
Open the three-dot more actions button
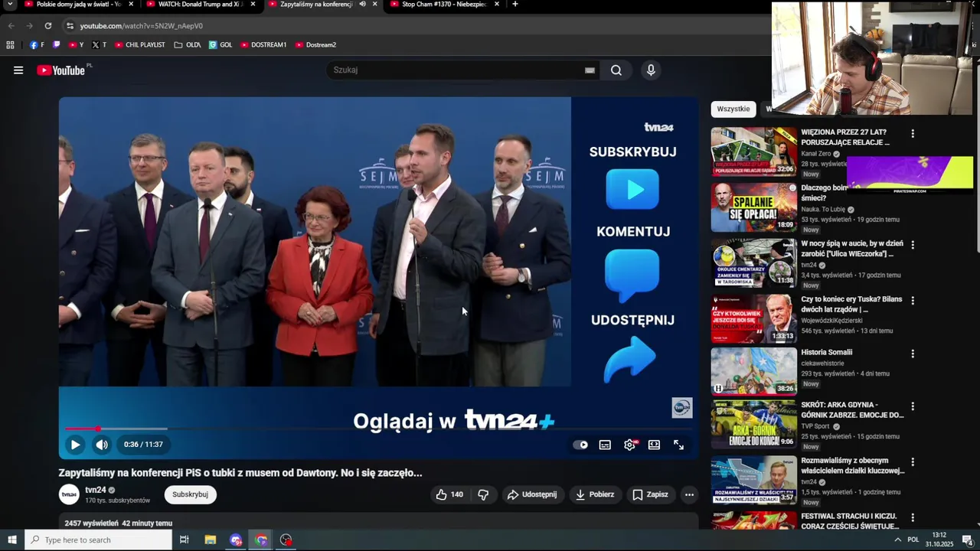pyautogui.click(x=689, y=494)
